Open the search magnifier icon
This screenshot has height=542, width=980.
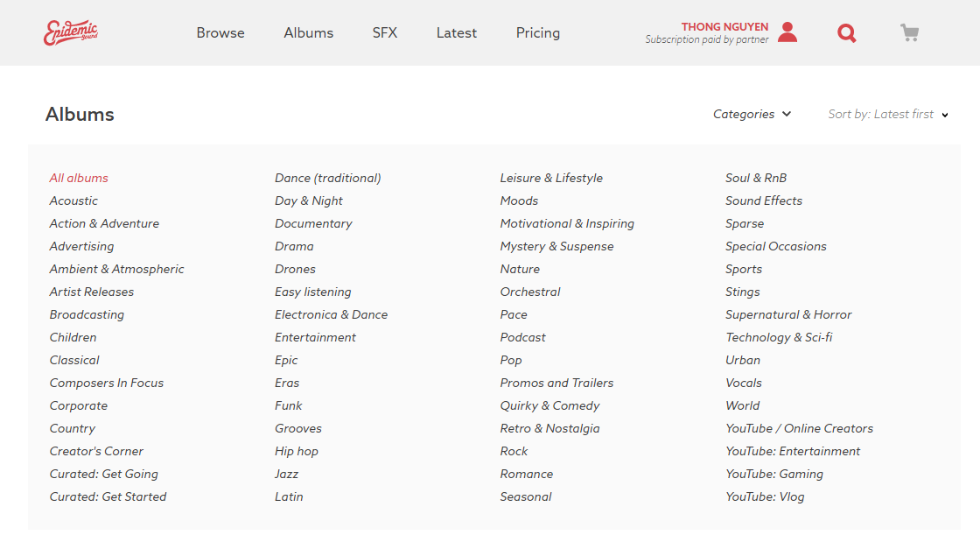pos(847,32)
